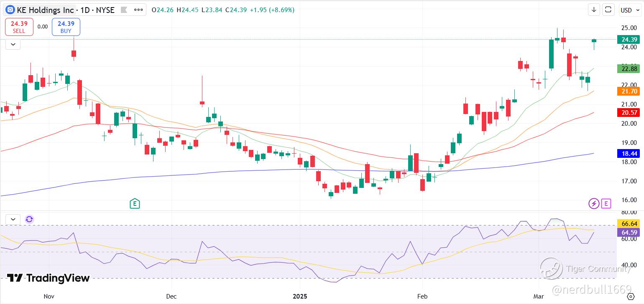The width and height of the screenshot is (644, 304).
Task: Click the purple lightning bolt event icon
Action: click(x=594, y=204)
